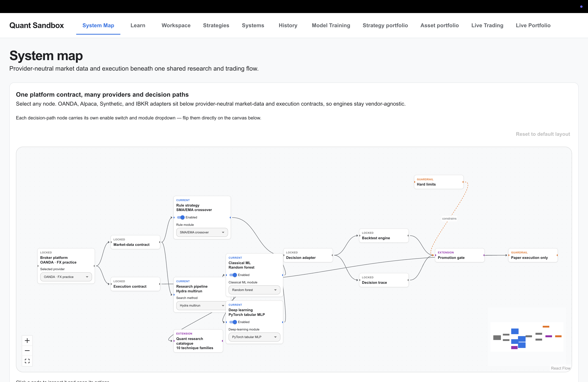Select the Paper execution only node
The height and width of the screenshot is (382, 588).
[533, 255]
